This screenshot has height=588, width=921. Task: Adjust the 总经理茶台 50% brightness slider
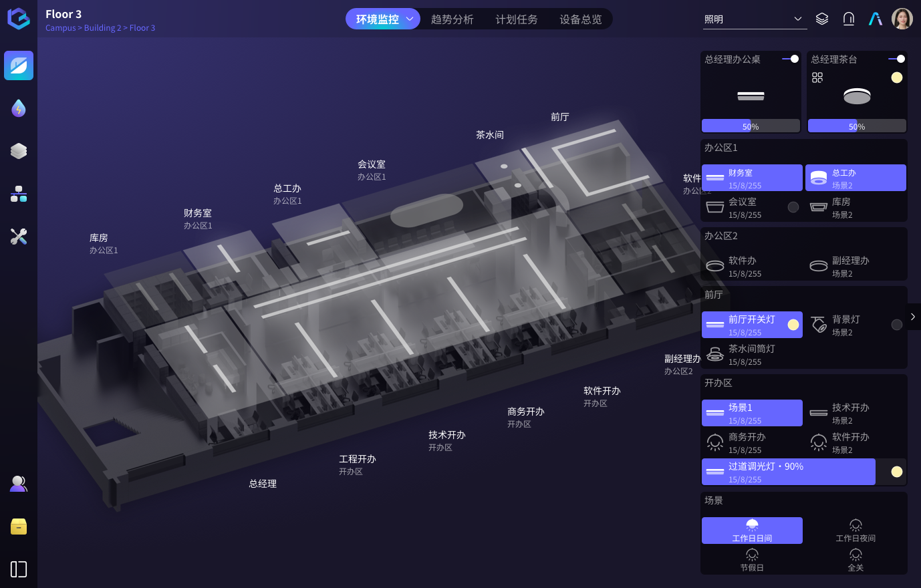857,126
